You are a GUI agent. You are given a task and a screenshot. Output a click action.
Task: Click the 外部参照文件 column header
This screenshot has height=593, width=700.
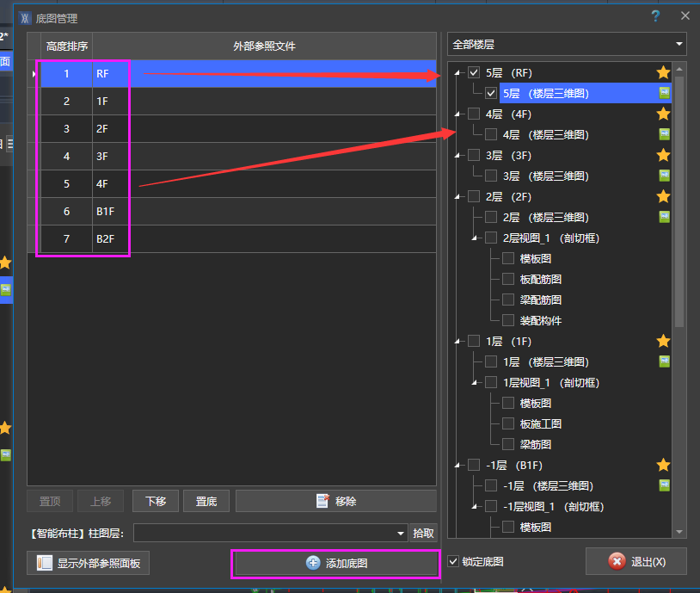[x=264, y=46]
